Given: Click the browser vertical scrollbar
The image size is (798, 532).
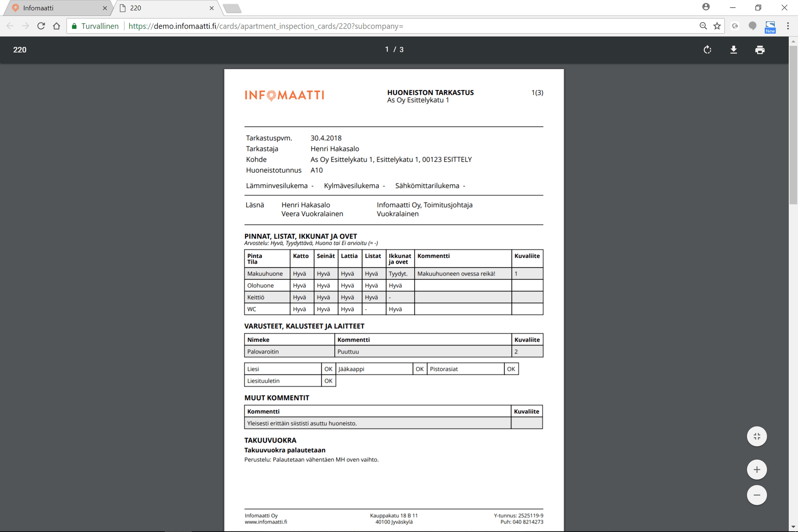Looking at the screenshot, I should 793,125.
